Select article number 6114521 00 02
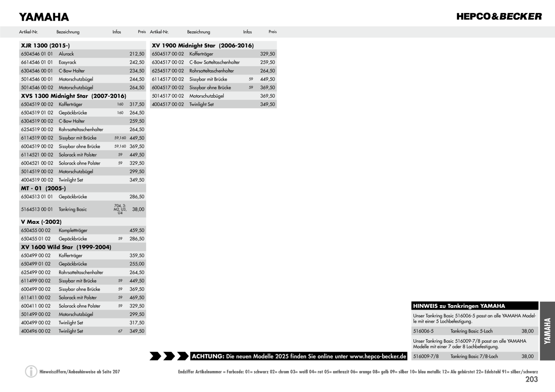The width and height of the screenshot is (555, 392). (37, 155)
